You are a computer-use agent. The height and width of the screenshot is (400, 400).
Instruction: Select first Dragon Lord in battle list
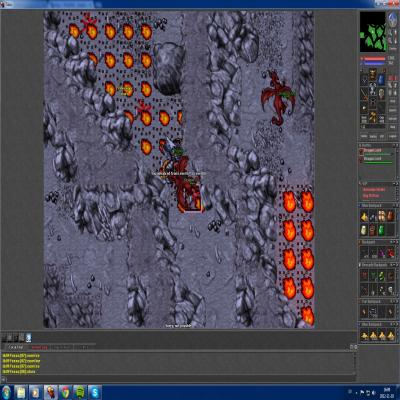tap(377, 151)
